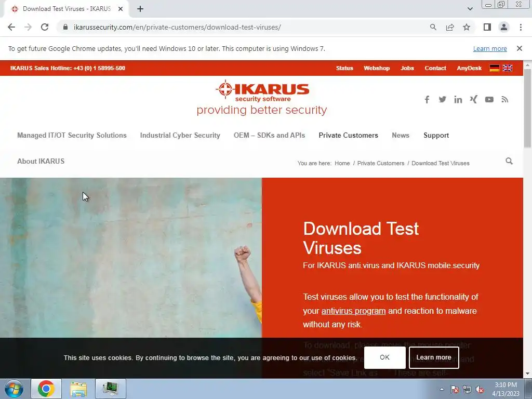
Task: Expand the tab search chevron
Action: point(470,9)
